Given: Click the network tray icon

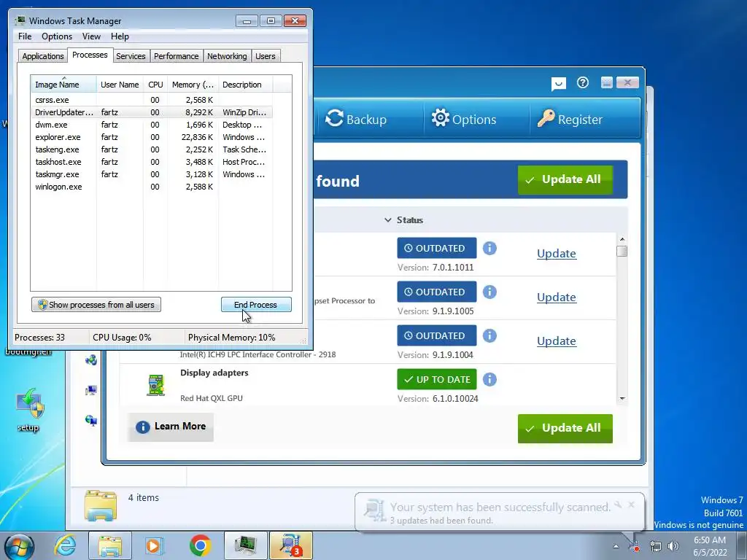Looking at the screenshot, I should 656,546.
